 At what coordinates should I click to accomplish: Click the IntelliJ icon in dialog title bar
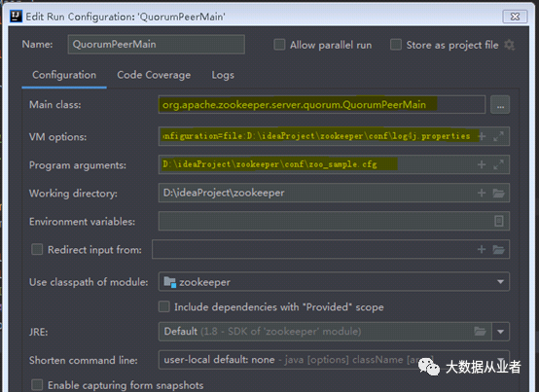coord(16,17)
